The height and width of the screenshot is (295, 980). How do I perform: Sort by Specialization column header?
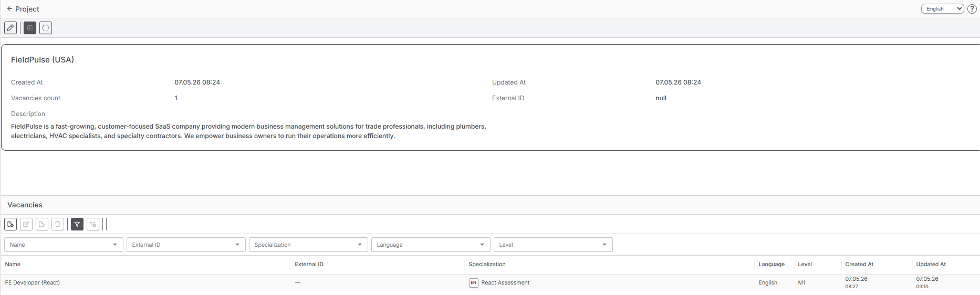pos(487,265)
